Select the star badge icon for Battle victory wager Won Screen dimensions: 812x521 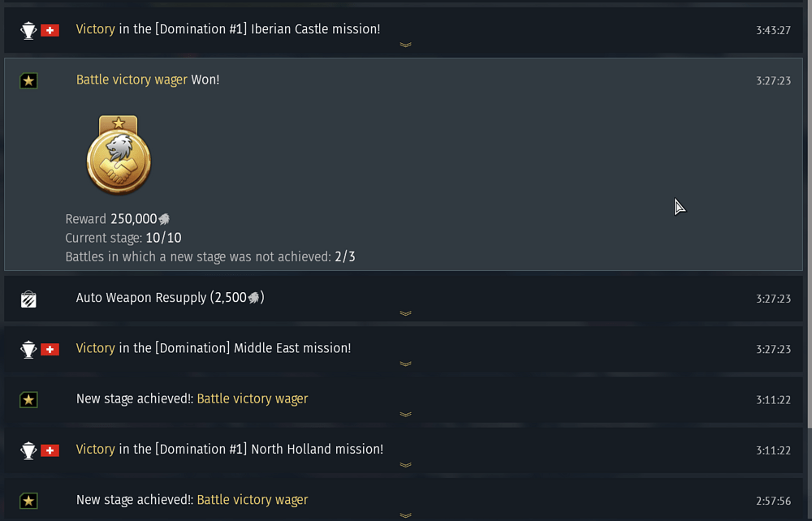[x=28, y=80]
